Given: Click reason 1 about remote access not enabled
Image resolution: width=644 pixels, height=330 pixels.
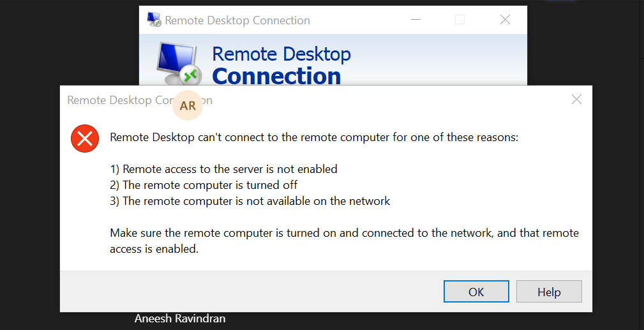Looking at the screenshot, I should [223, 169].
